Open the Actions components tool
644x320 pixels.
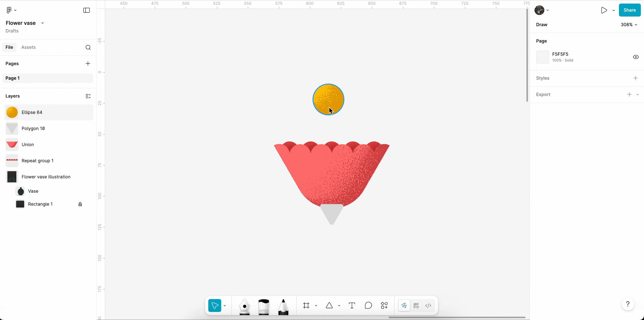point(384,305)
